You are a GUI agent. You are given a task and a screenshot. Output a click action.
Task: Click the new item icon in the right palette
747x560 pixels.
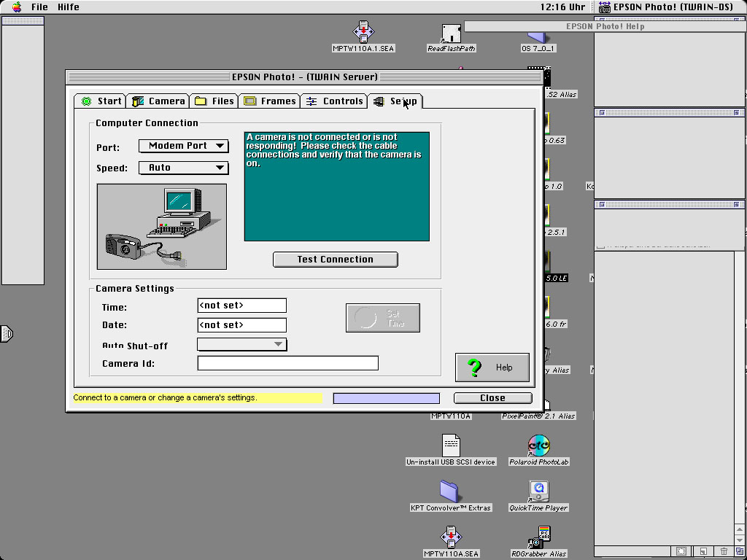point(703,551)
